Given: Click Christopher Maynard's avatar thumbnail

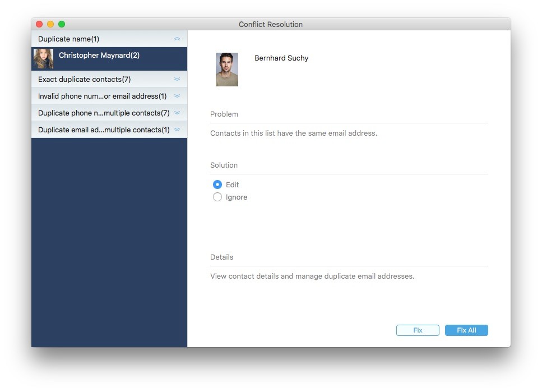Looking at the screenshot, I should point(44,58).
